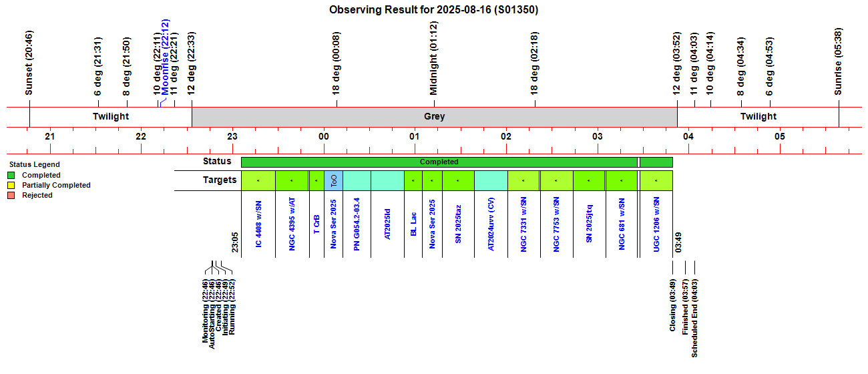Image resolution: width=868 pixels, height=374 pixels.
Task: Click the Closing (03:49) event marker
Action: click(x=673, y=305)
